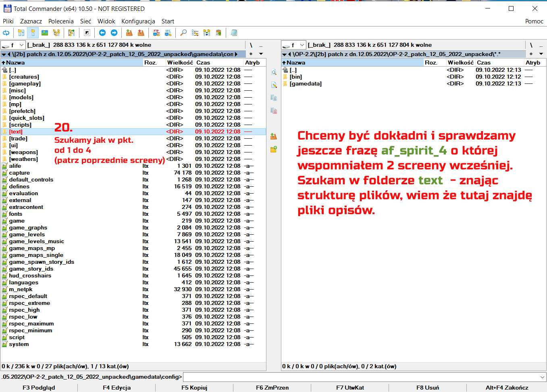
Task: Click the pack icon in the middle bar
Action: 274,136
